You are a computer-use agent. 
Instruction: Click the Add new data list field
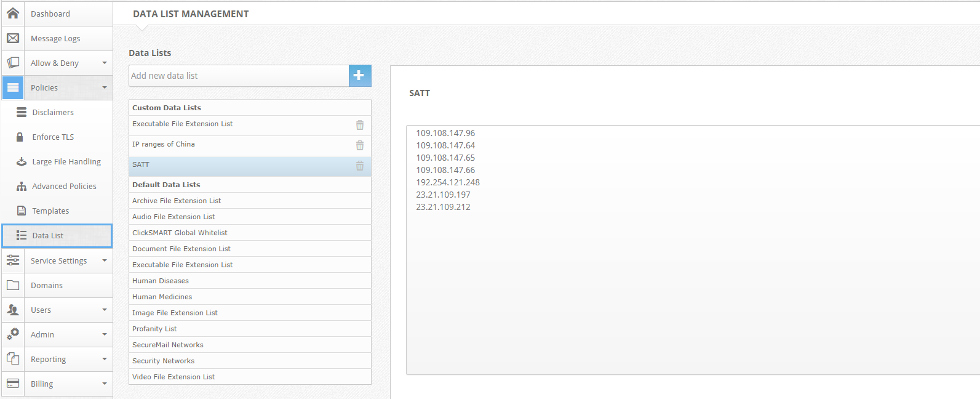tap(239, 76)
